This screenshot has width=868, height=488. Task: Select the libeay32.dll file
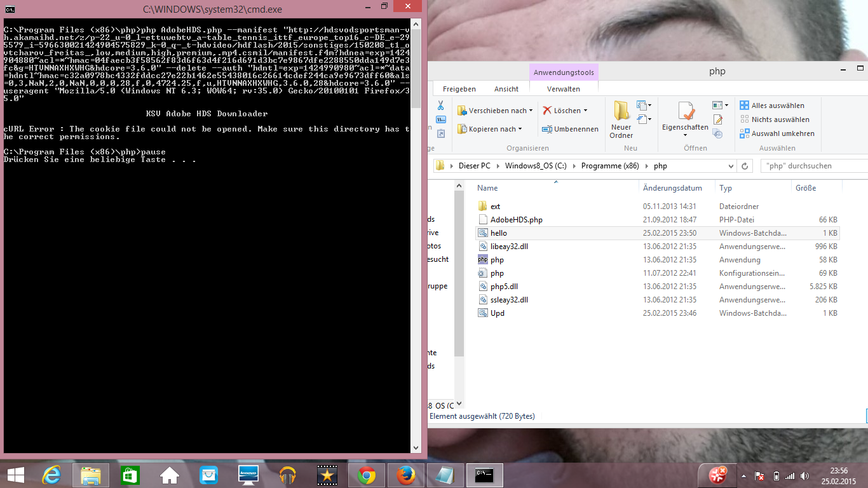509,247
